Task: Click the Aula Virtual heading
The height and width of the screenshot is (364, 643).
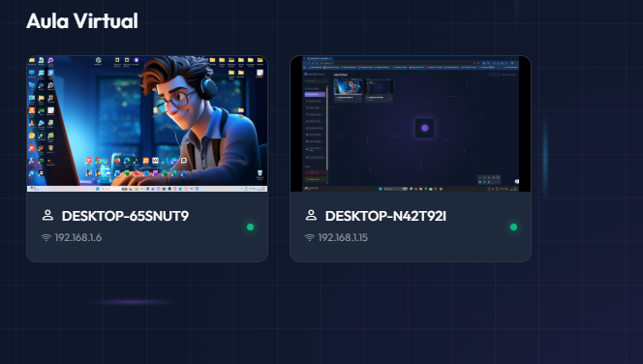Action: [x=82, y=21]
